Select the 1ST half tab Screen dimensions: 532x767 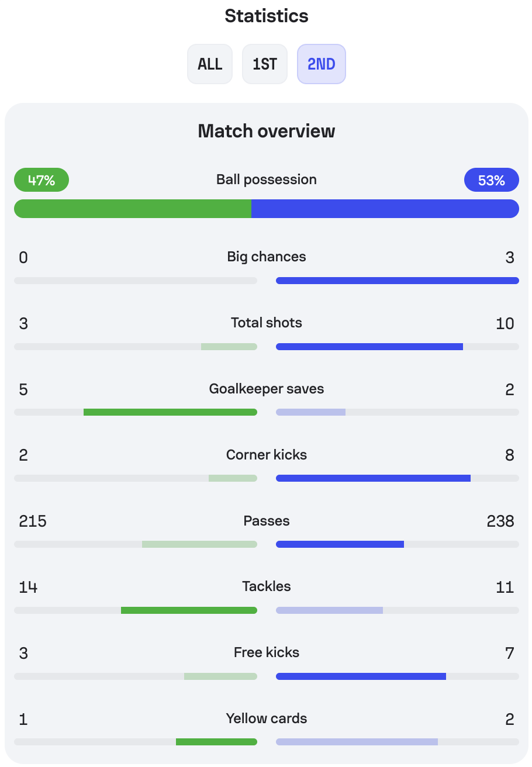tap(265, 64)
